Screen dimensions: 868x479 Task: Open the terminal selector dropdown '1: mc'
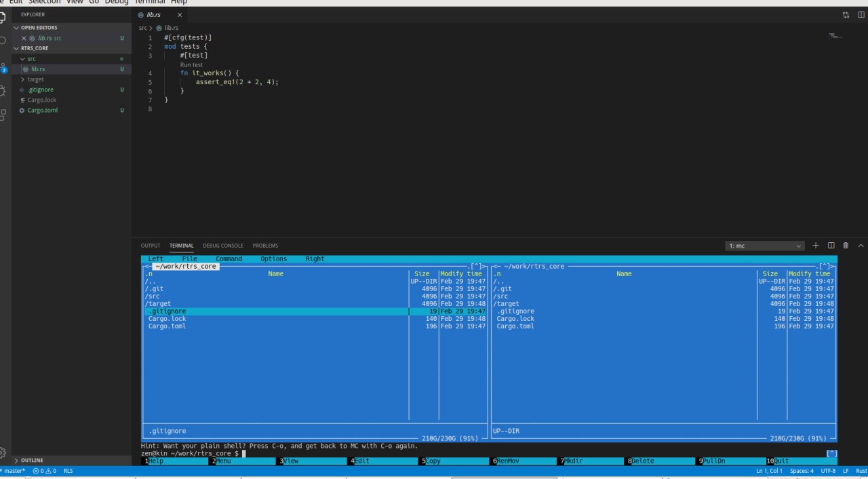765,246
